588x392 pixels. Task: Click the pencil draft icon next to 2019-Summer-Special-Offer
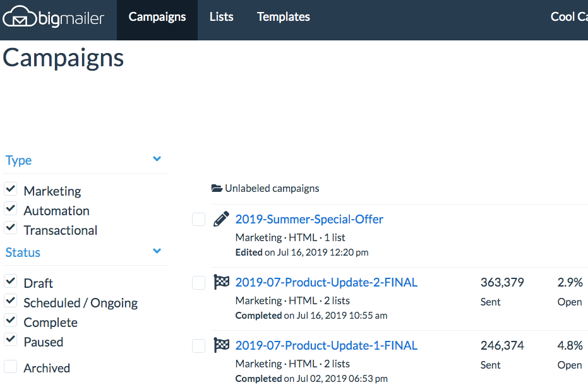(x=221, y=218)
